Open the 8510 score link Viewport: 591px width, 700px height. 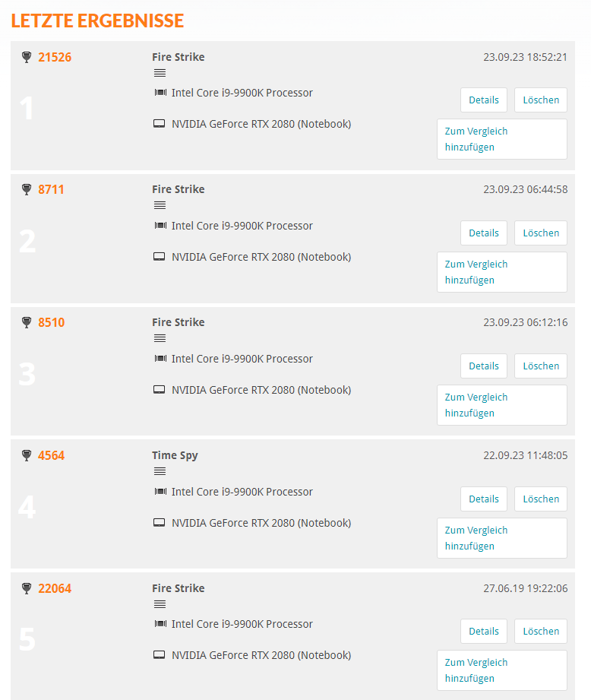coord(52,322)
